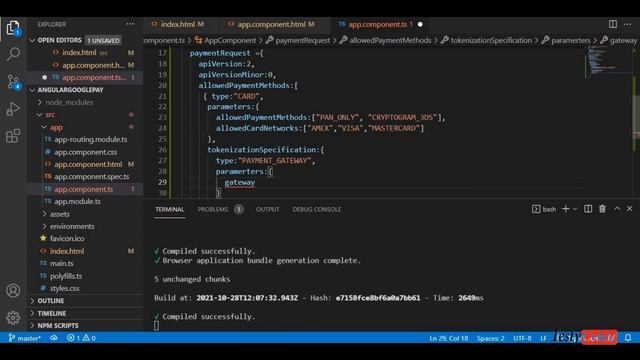
Task: Open favicon.ico in the file tree
Action: click(x=67, y=238)
